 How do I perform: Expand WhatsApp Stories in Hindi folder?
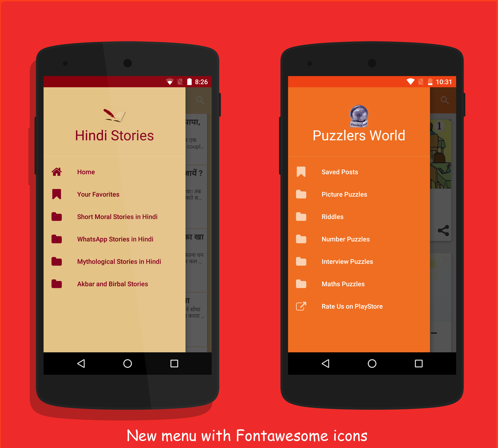[x=115, y=239]
